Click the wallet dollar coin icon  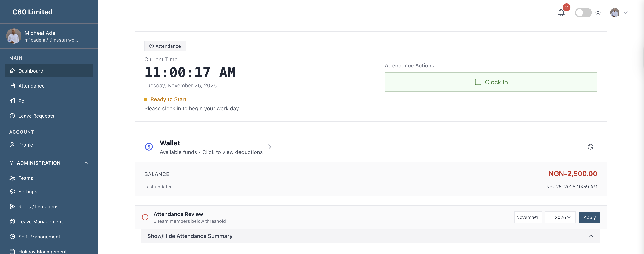149,147
